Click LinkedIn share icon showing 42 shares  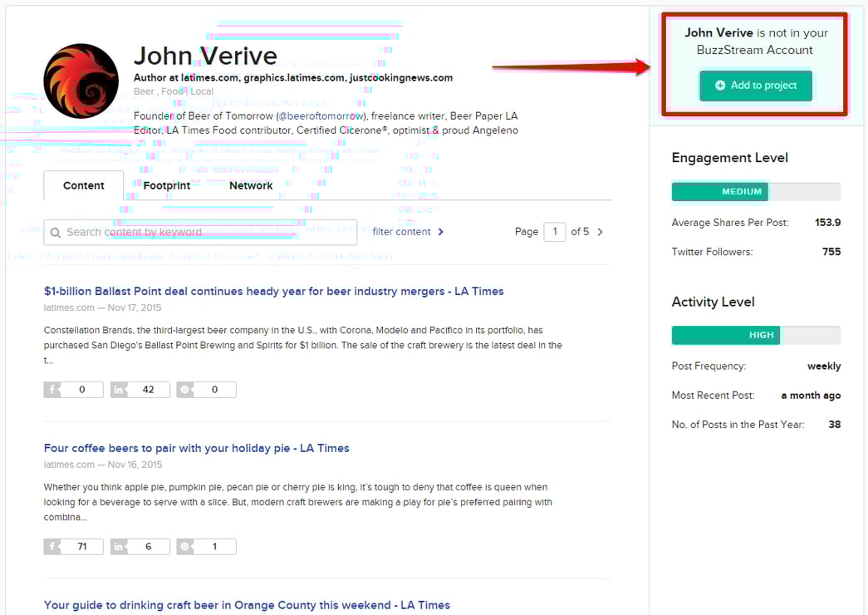tap(119, 390)
